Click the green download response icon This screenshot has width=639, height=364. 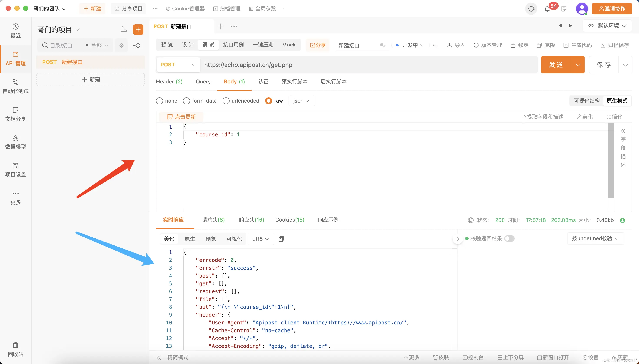pos(622,220)
